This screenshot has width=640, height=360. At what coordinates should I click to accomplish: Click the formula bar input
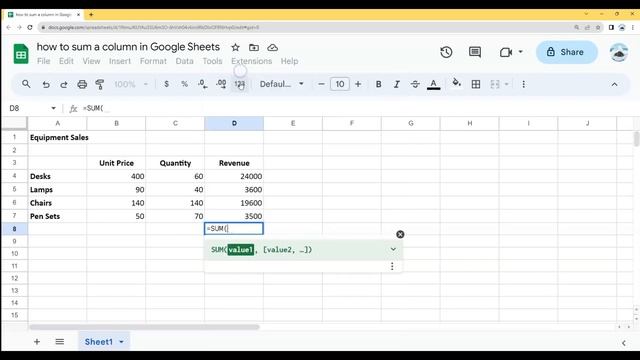click(x=359, y=108)
